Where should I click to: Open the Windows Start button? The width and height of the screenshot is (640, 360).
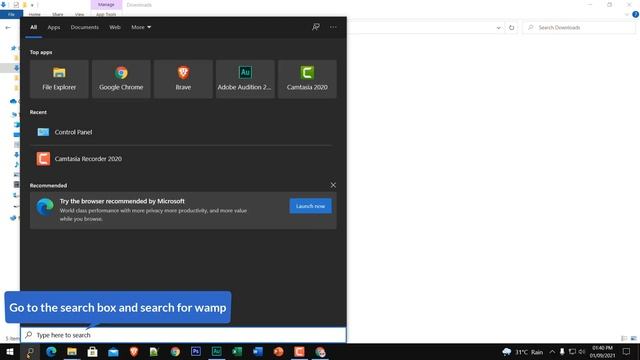(x=10, y=352)
